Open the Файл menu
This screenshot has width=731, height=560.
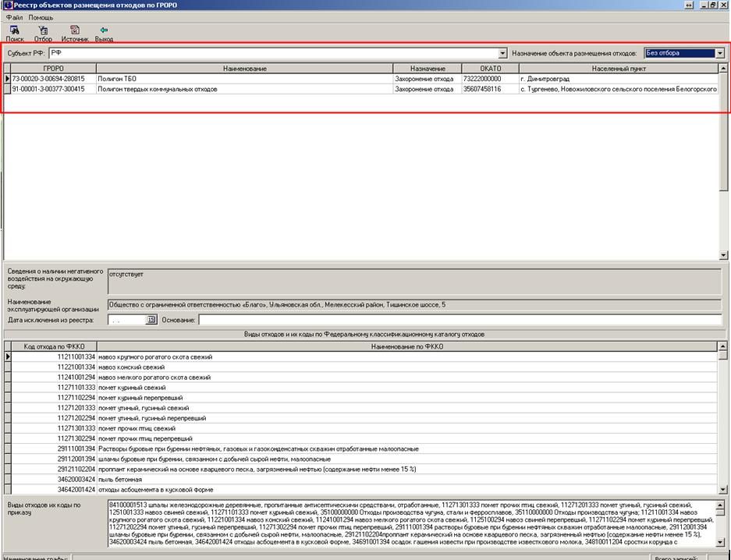[13, 17]
